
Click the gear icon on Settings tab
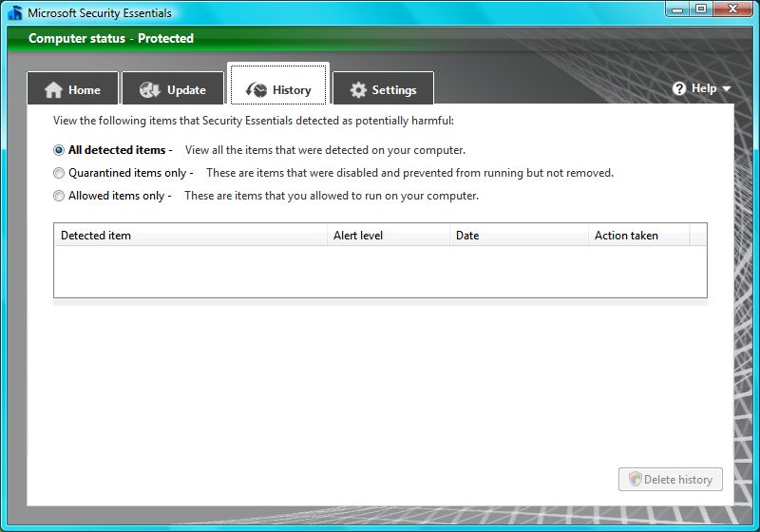point(358,90)
